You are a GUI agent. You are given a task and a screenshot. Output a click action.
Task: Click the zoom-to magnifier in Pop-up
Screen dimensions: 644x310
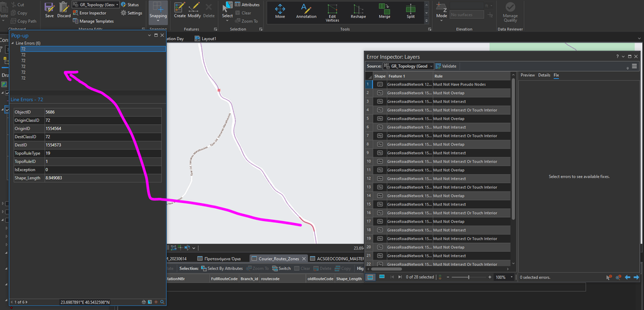click(x=162, y=302)
